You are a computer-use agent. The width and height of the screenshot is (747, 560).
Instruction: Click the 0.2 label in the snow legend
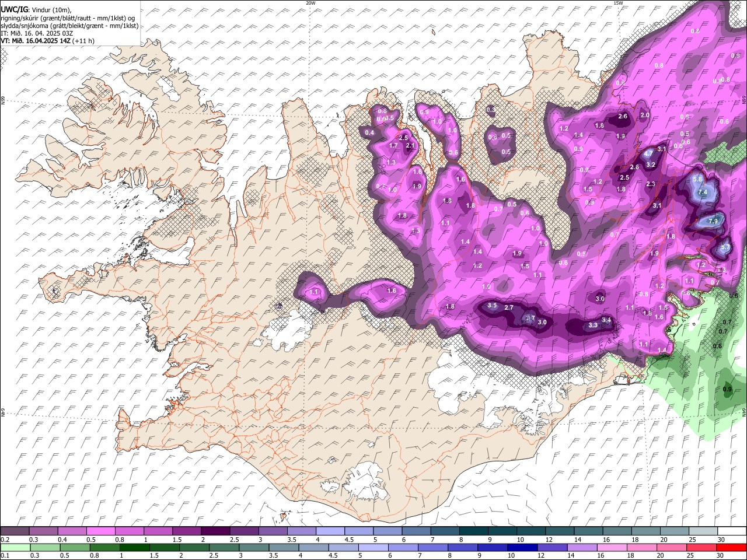4,539
